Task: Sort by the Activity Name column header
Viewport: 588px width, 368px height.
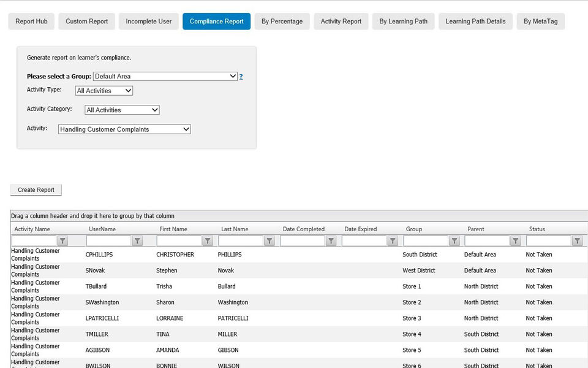Action: (x=32, y=229)
